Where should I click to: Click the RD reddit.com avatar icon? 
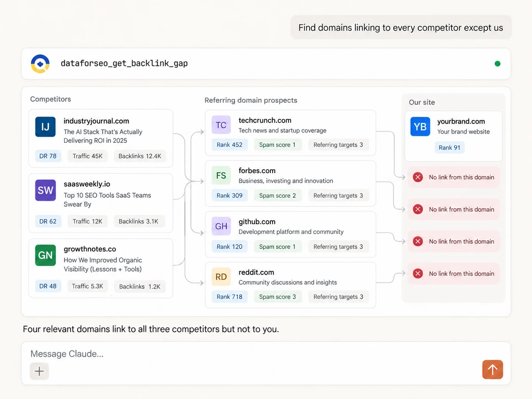pyautogui.click(x=221, y=277)
